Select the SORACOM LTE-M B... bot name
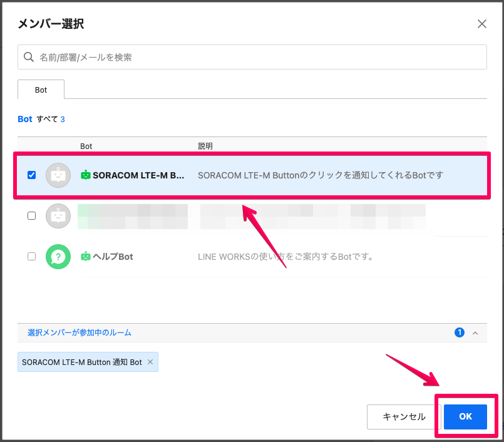 (138, 175)
